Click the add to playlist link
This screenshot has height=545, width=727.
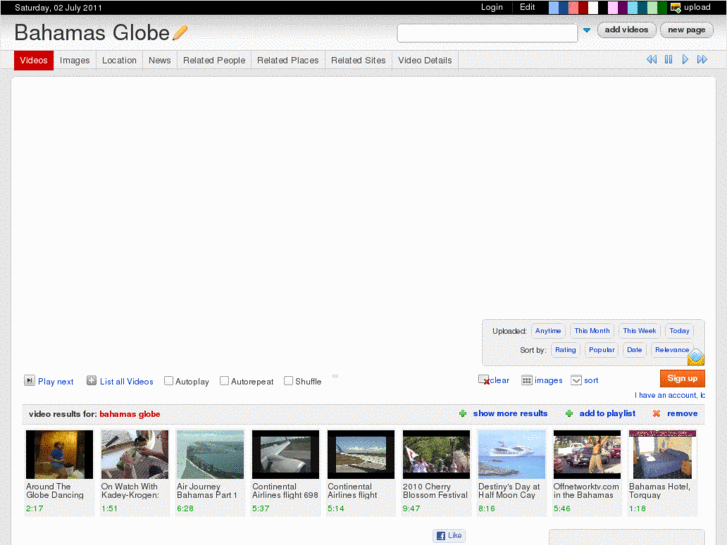607,413
